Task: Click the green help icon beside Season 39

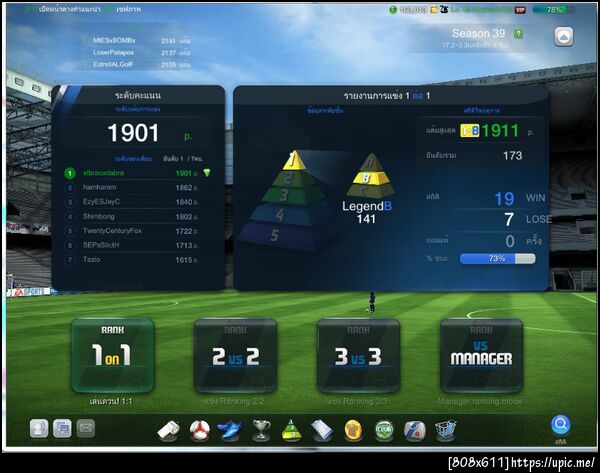Action: (x=518, y=34)
